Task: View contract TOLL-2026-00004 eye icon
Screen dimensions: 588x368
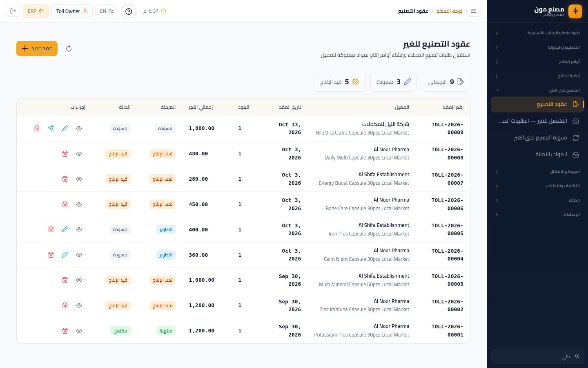Action: (x=79, y=255)
